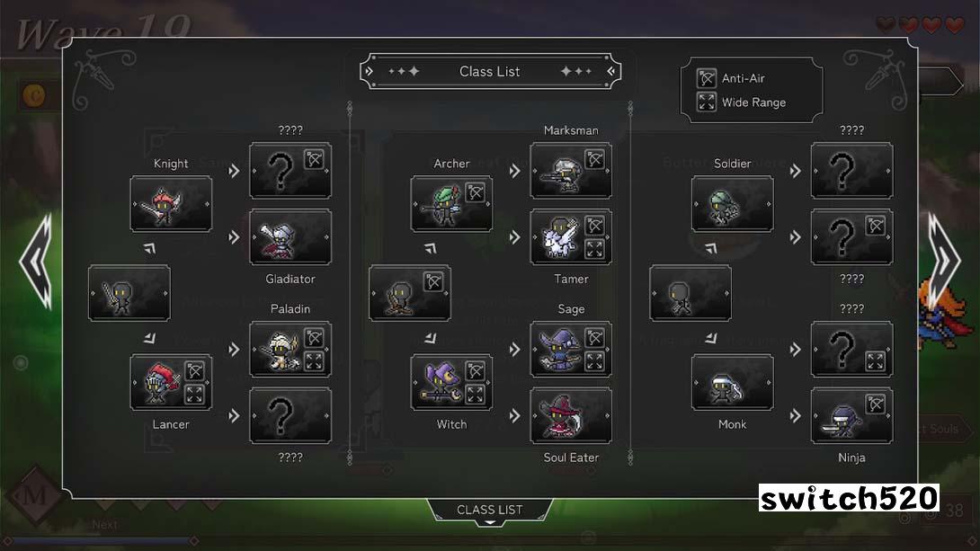The image size is (980, 551).
Task: Select the Soul Eater class portrait
Action: [x=571, y=415]
